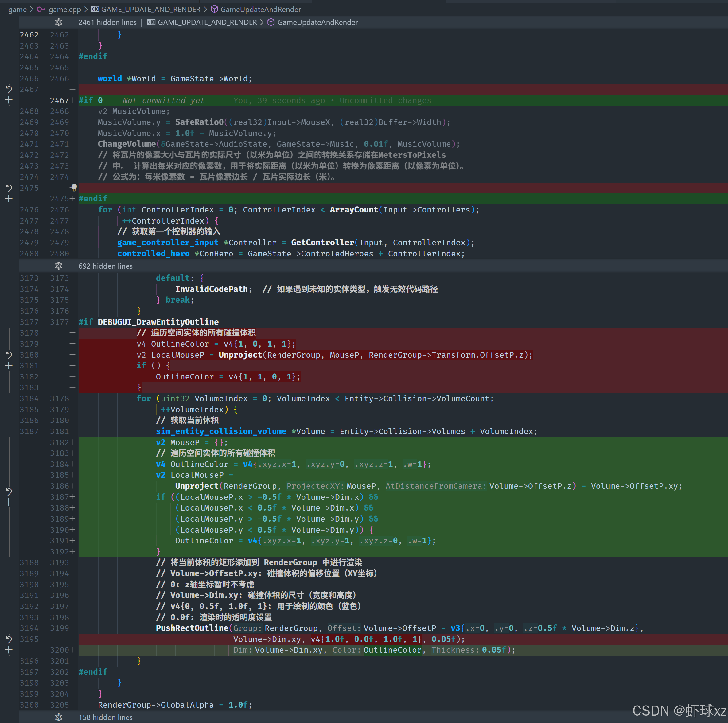Stage the OutlineColor argument change at line 3200+
This screenshot has width=728, height=723.
[9, 650]
